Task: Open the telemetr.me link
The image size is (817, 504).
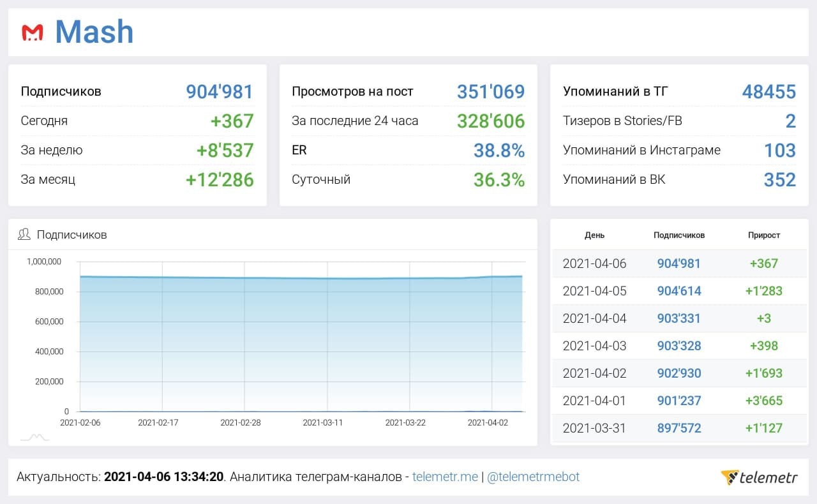Action: [x=445, y=477]
